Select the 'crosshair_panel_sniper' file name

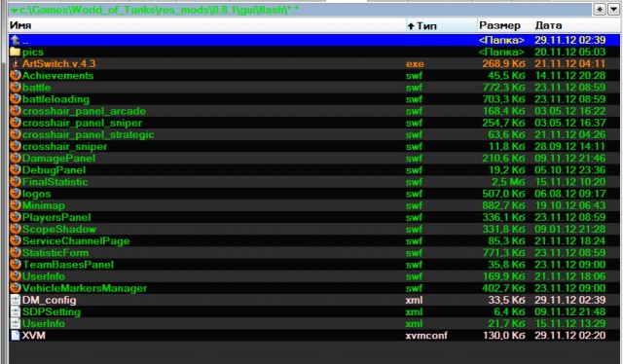pyautogui.click(x=82, y=124)
